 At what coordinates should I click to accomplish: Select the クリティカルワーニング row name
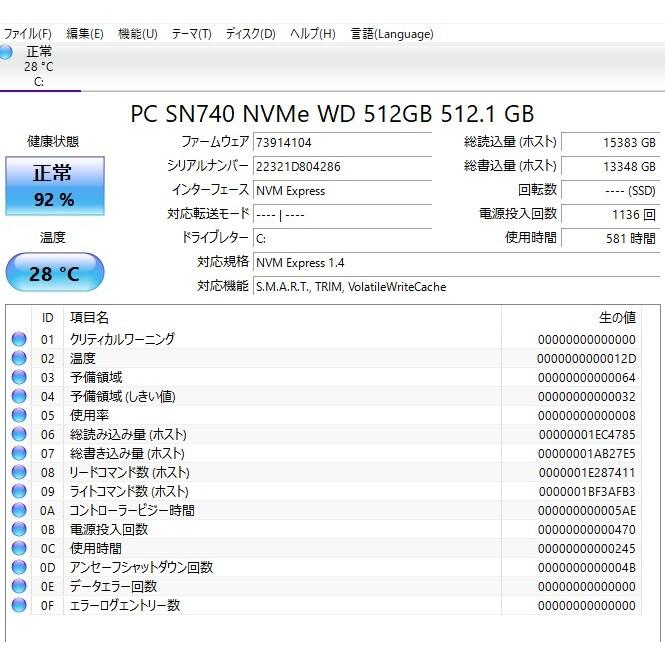pos(122,339)
